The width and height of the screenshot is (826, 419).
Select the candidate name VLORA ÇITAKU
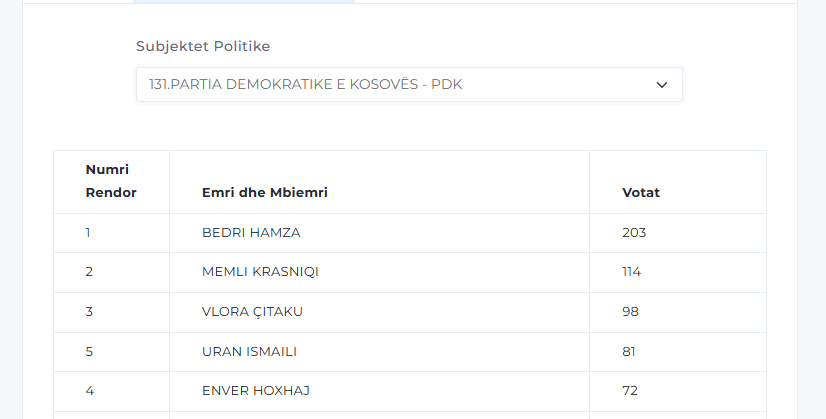(252, 312)
